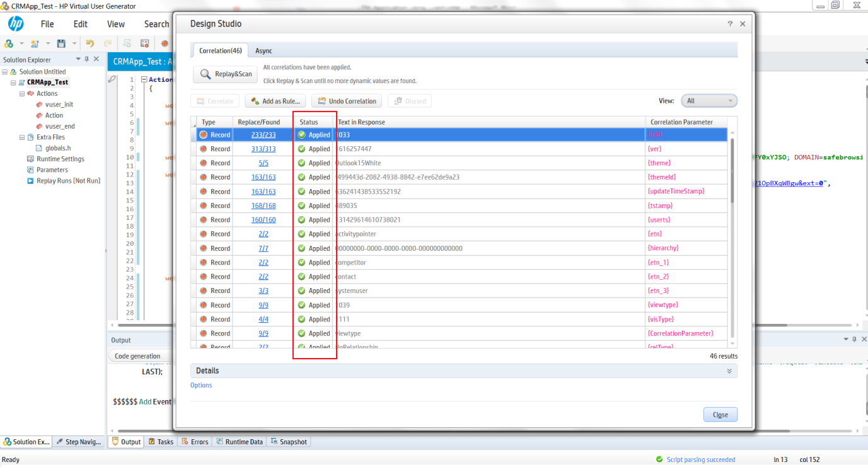
Task: Click the Script parsing succeeded status icon
Action: click(659, 459)
